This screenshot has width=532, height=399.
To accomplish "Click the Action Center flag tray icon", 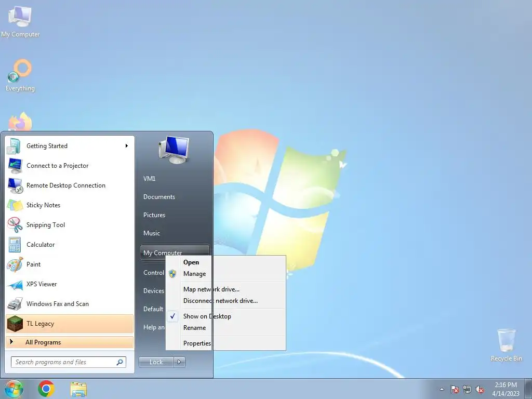I will (x=455, y=389).
